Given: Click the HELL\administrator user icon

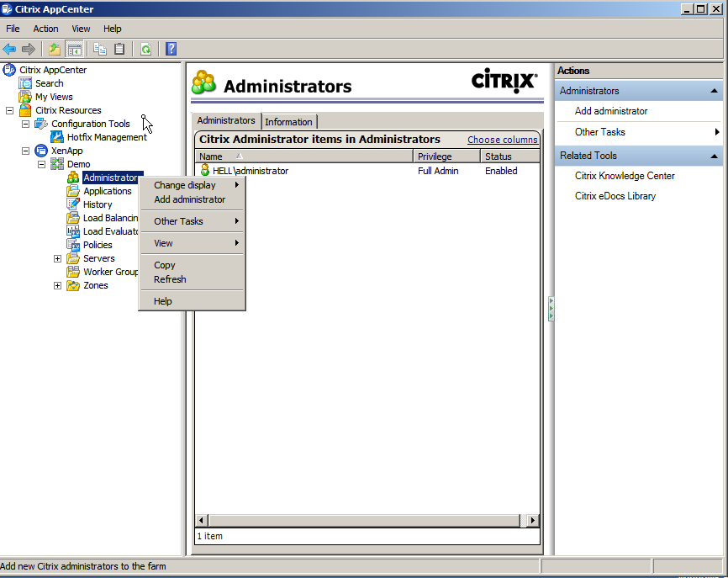Looking at the screenshot, I should coord(205,171).
